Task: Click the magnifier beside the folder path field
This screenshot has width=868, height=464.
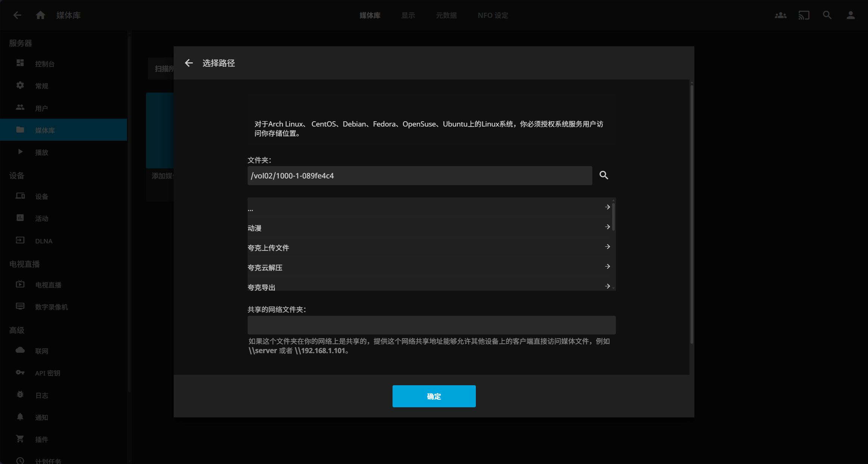Action: 604,175
